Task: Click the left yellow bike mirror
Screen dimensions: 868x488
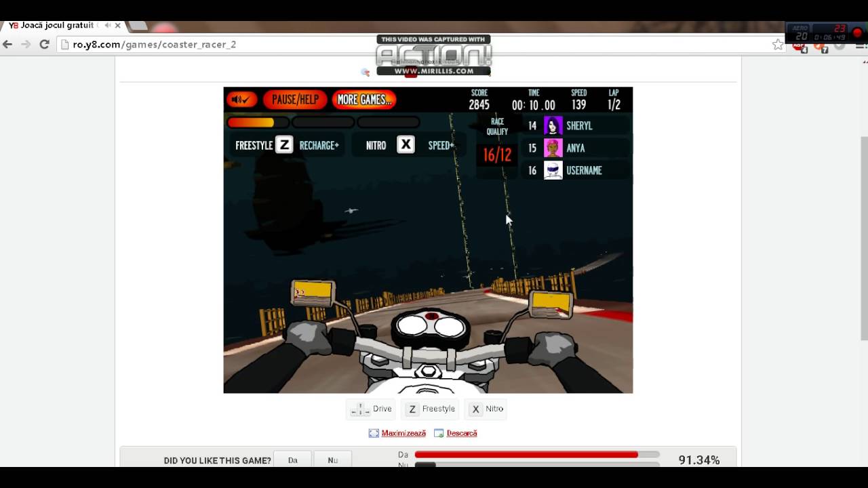Action: pos(313,292)
